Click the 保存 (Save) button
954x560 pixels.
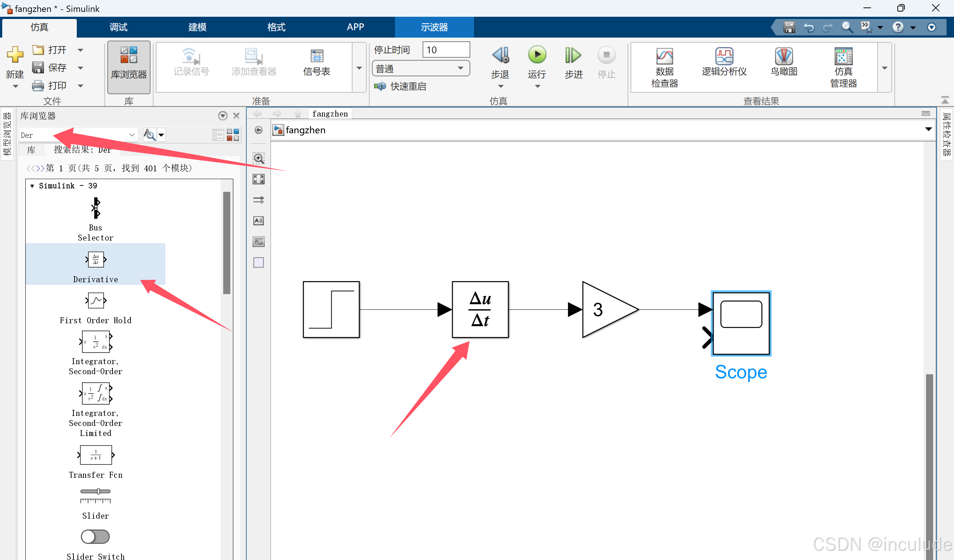click(x=50, y=68)
